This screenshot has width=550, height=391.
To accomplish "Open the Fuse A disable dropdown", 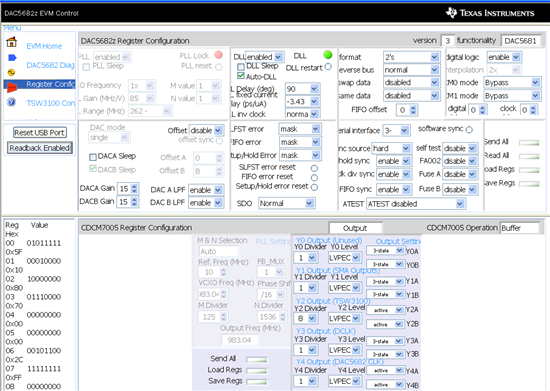I will (x=460, y=174).
